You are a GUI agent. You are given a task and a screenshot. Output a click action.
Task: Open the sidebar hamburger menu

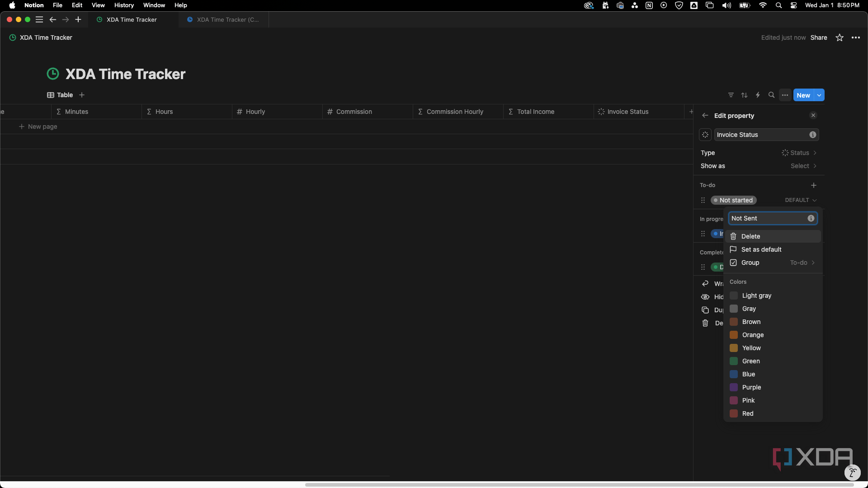pos(39,19)
